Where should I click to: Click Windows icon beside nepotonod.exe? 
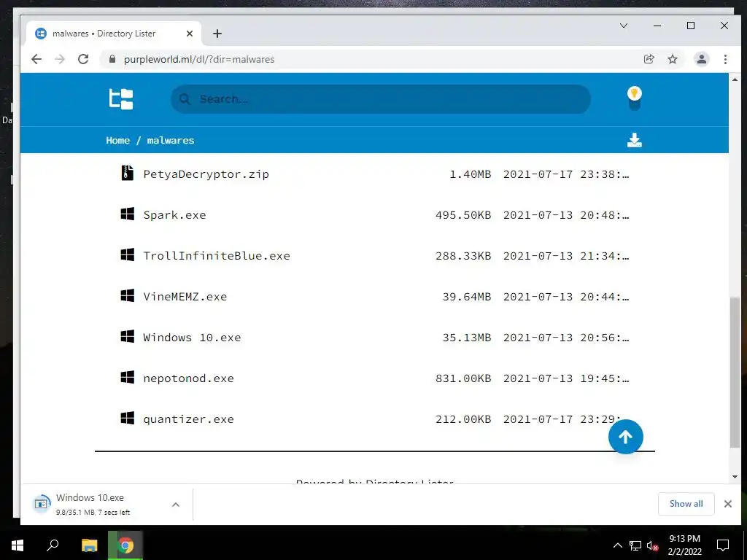[127, 378]
